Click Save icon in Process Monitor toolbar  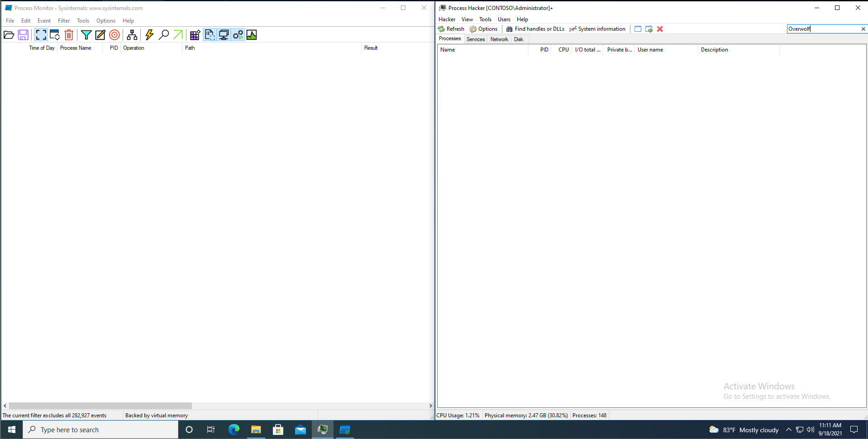(23, 35)
